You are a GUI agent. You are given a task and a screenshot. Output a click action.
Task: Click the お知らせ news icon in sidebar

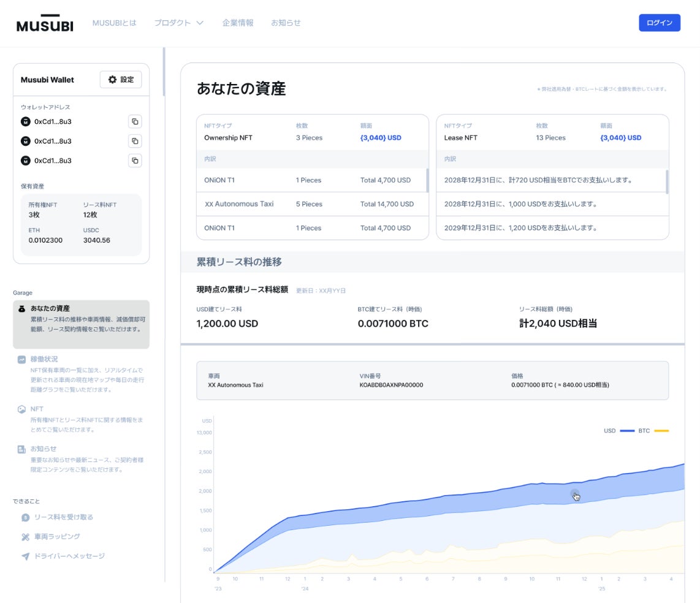click(x=21, y=449)
